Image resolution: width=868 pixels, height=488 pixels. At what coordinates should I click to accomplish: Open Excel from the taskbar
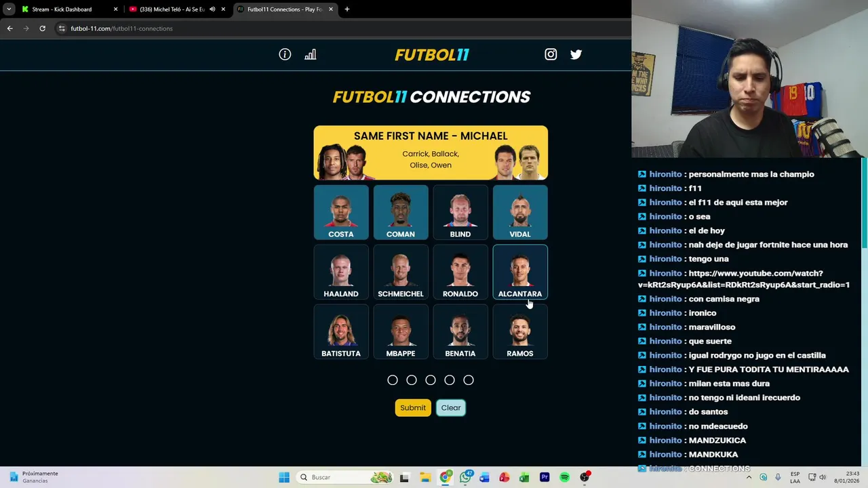(x=524, y=477)
